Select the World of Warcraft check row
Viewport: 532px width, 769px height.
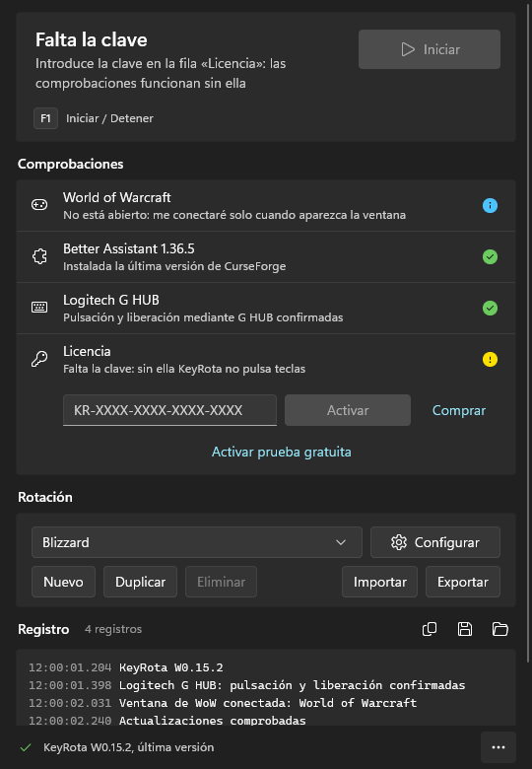coord(266,205)
